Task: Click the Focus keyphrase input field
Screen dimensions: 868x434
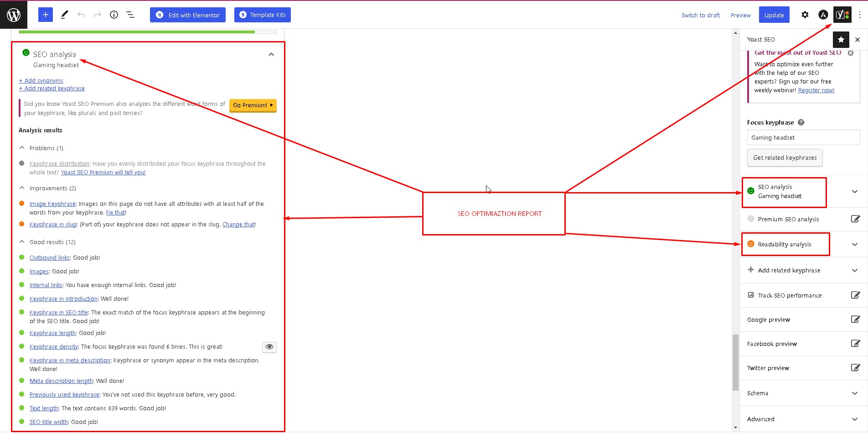Action: 803,137
